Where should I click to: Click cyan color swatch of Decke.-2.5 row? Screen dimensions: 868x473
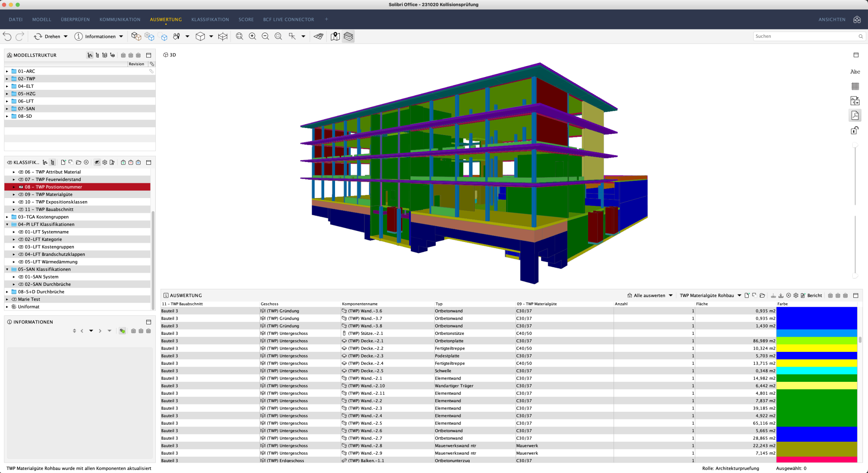click(816, 371)
